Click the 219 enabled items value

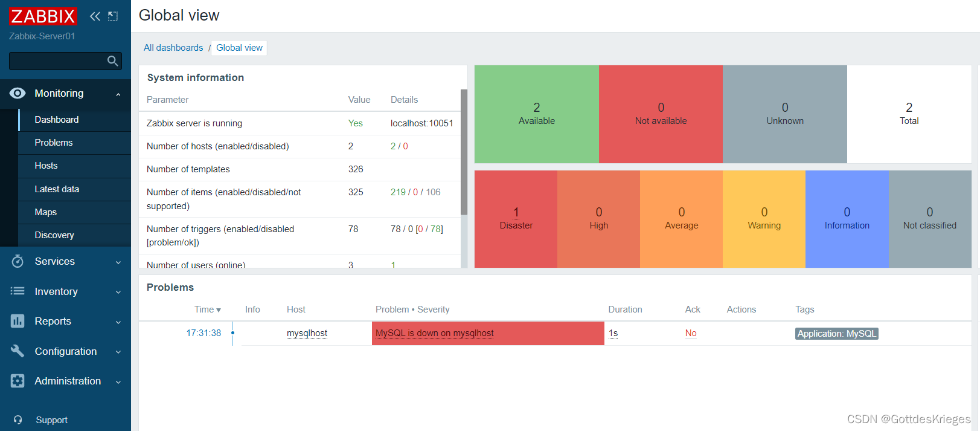(398, 192)
